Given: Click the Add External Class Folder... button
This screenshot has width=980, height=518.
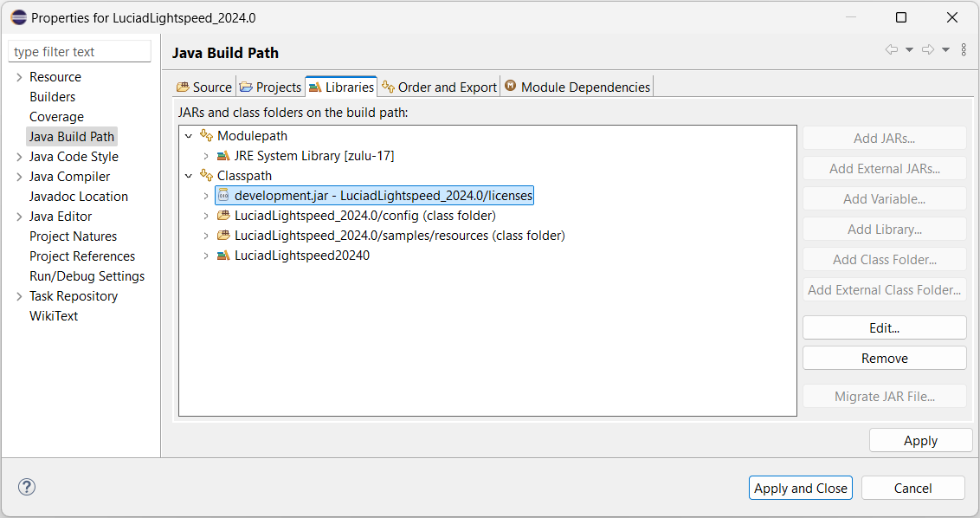Looking at the screenshot, I should [885, 290].
